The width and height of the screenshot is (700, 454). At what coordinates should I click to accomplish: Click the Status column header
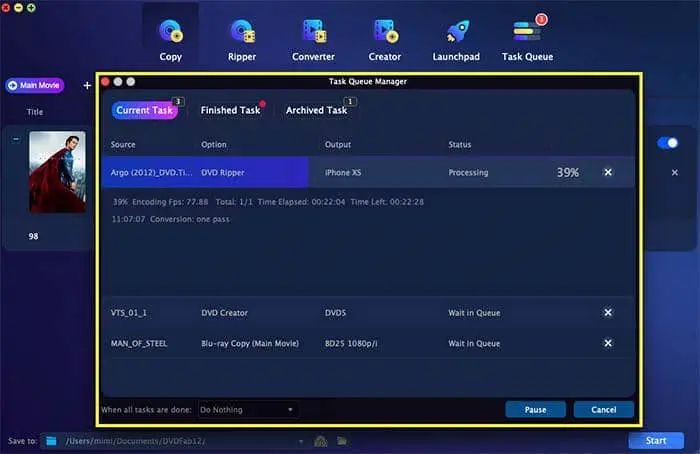tap(460, 144)
